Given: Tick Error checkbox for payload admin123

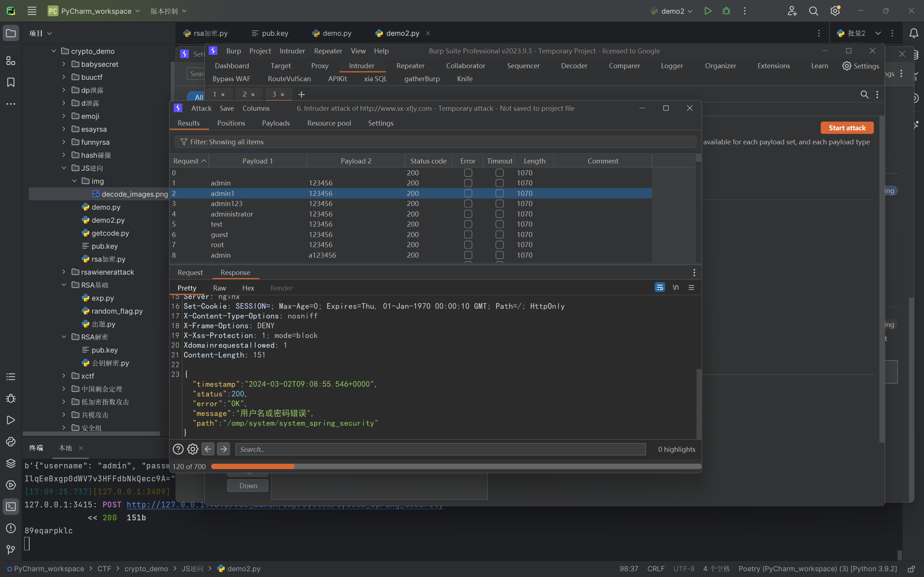Looking at the screenshot, I should click(468, 204).
